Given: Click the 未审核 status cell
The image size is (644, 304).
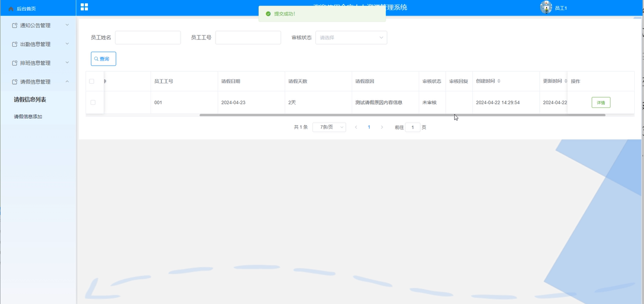Looking at the screenshot, I should (429, 102).
